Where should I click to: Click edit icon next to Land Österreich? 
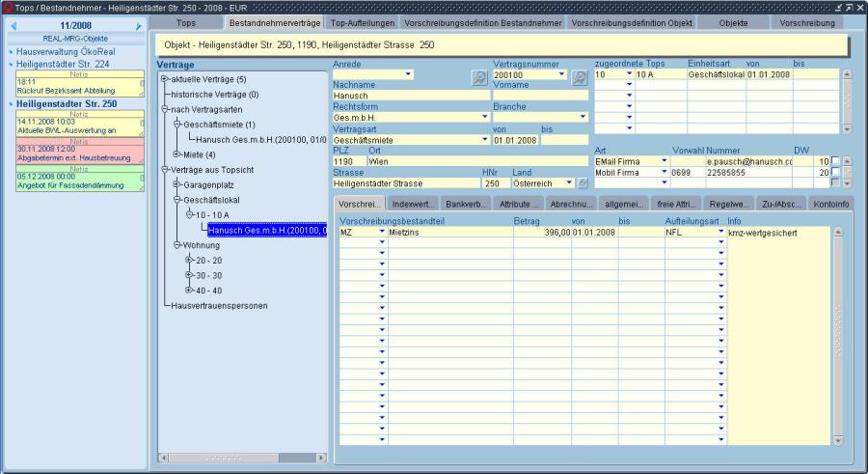(x=583, y=183)
